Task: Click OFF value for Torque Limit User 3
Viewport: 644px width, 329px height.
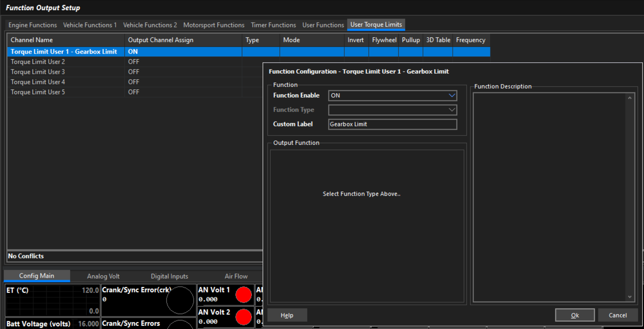Action: coord(133,72)
